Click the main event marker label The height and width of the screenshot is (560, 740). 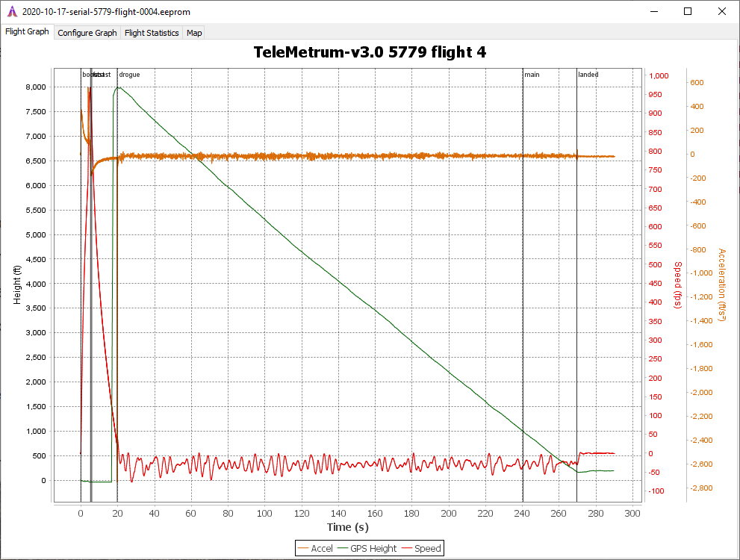pyautogui.click(x=532, y=75)
